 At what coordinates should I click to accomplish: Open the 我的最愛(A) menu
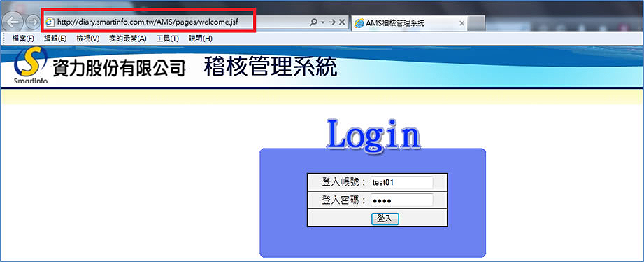click(128, 39)
